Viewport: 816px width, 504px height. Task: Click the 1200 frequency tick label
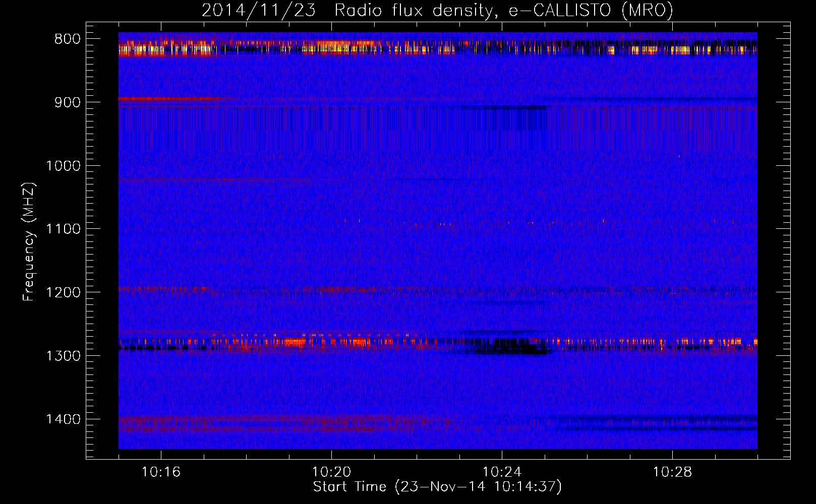click(63, 293)
